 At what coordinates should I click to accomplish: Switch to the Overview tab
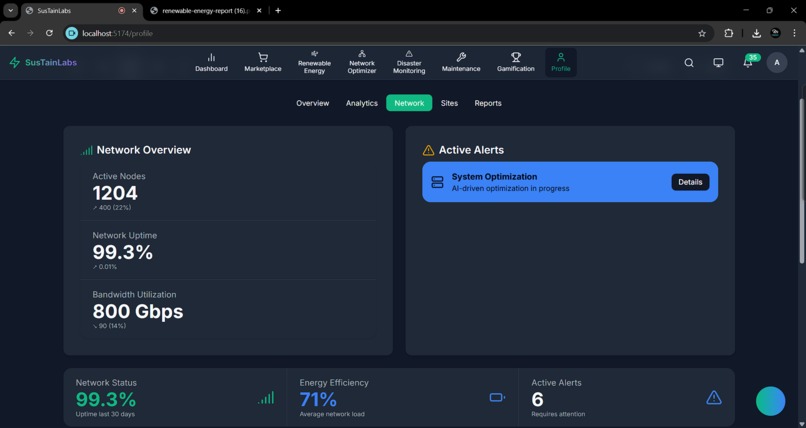coord(313,103)
